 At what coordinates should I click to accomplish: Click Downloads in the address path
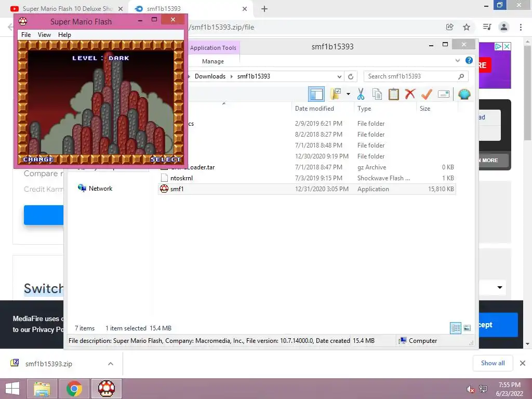[210, 76]
